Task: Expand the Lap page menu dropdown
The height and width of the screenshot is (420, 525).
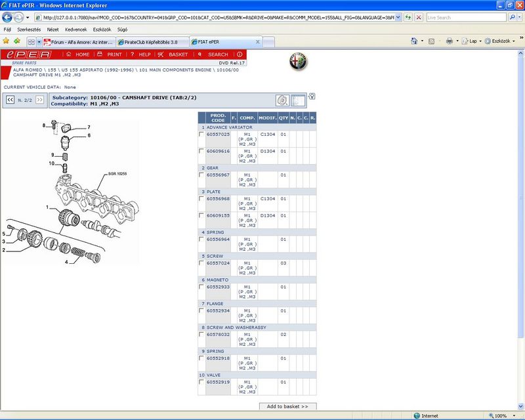Action: pos(480,41)
